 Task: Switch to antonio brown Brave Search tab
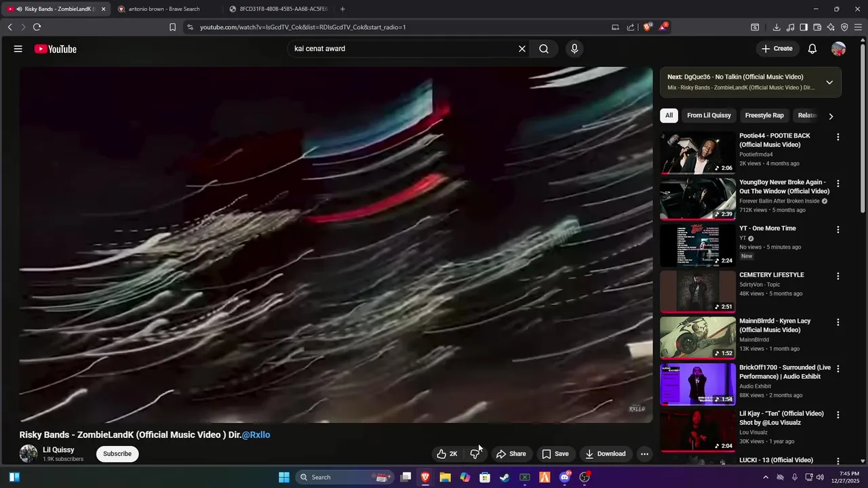tap(164, 9)
